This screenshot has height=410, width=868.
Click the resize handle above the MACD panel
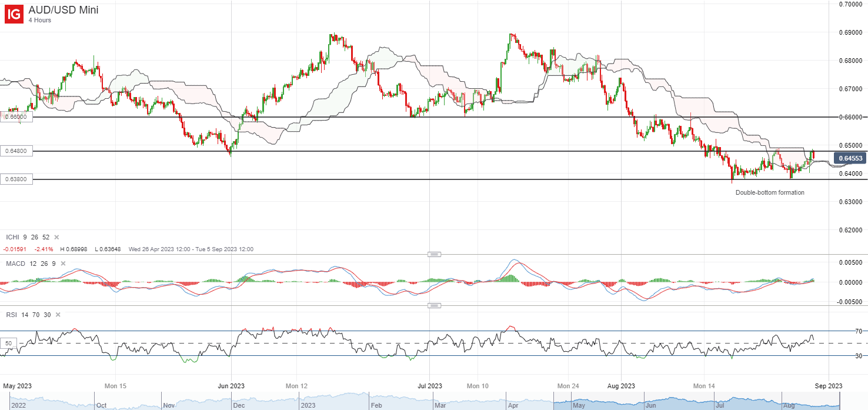[x=434, y=254]
